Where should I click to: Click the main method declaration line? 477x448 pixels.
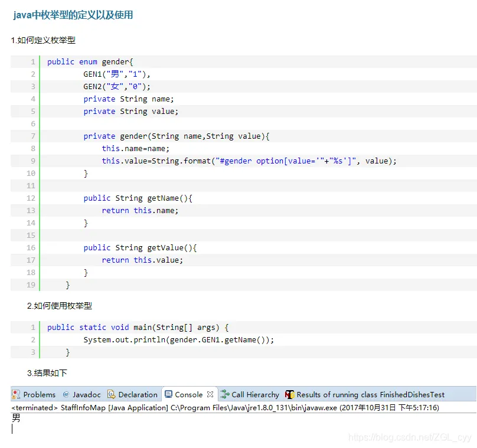click(x=138, y=328)
